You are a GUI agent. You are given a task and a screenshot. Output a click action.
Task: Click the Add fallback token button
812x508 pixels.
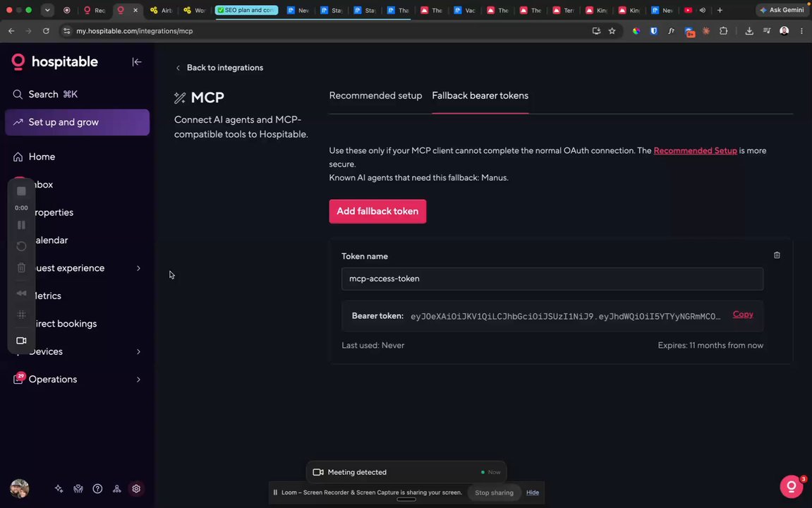(377, 211)
